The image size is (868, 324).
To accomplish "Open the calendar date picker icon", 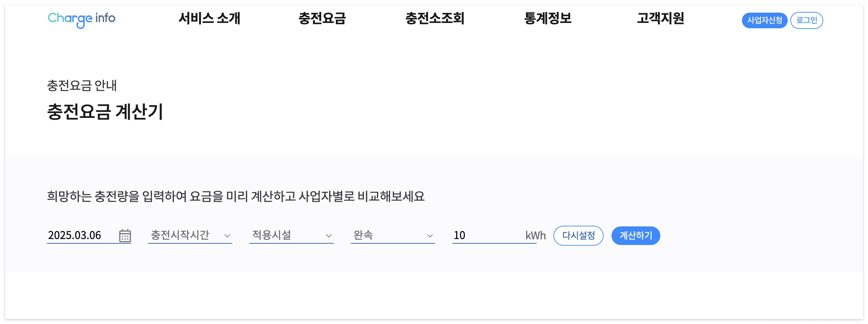I will (125, 235).
